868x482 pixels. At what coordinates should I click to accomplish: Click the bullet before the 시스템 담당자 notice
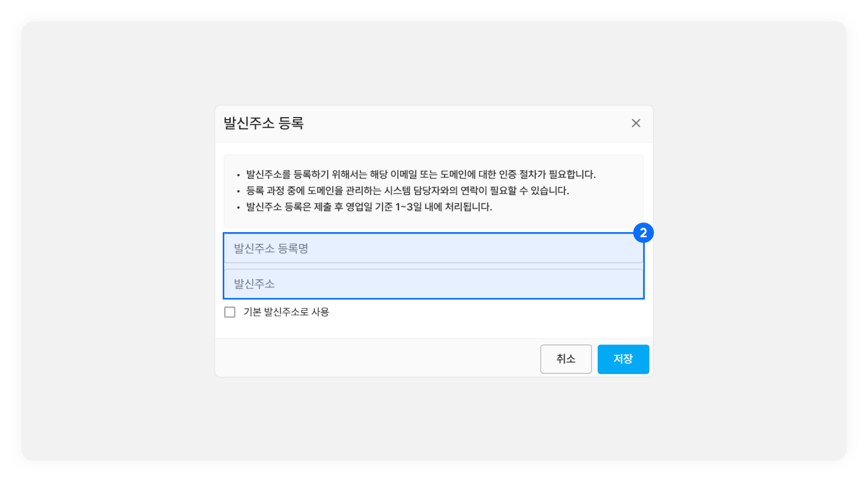238,192
